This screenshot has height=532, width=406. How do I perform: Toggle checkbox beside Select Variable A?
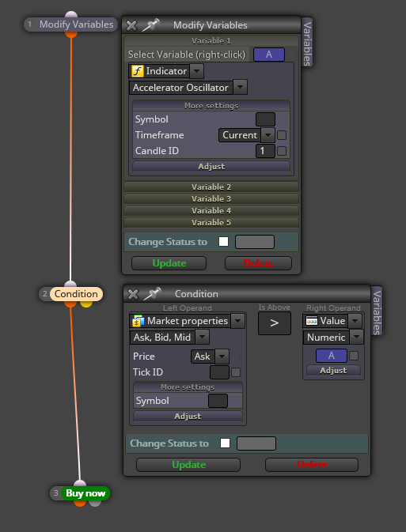[291, 55]
